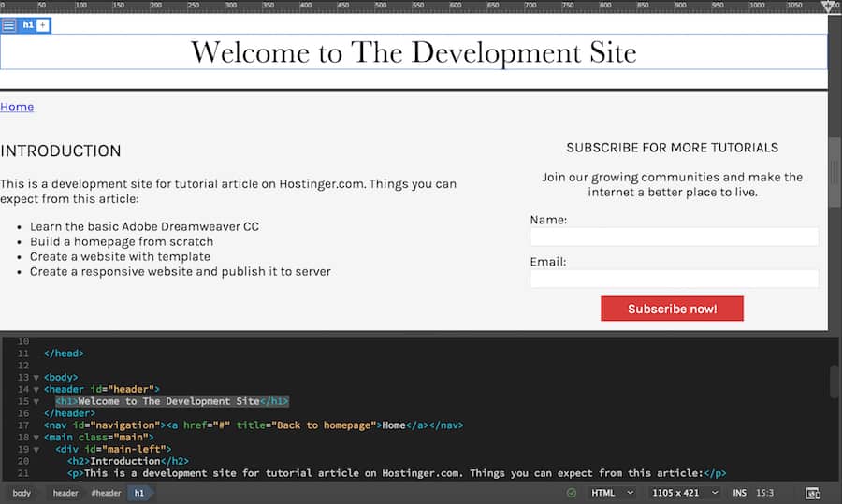Collapse the body tag on line 13
The image size is (842, 504).
36,378
